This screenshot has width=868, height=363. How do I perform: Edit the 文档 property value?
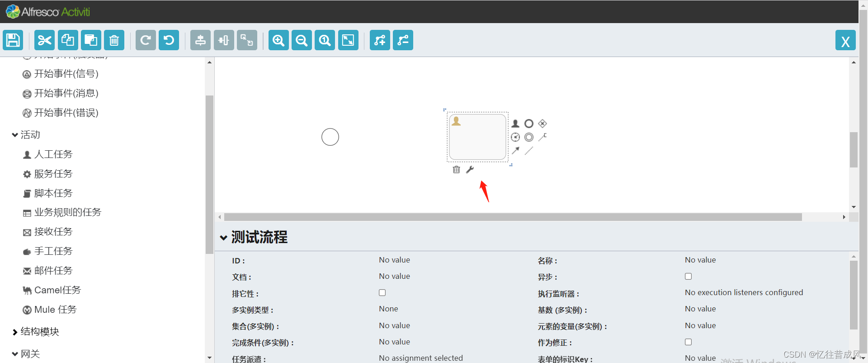point(395,276)
